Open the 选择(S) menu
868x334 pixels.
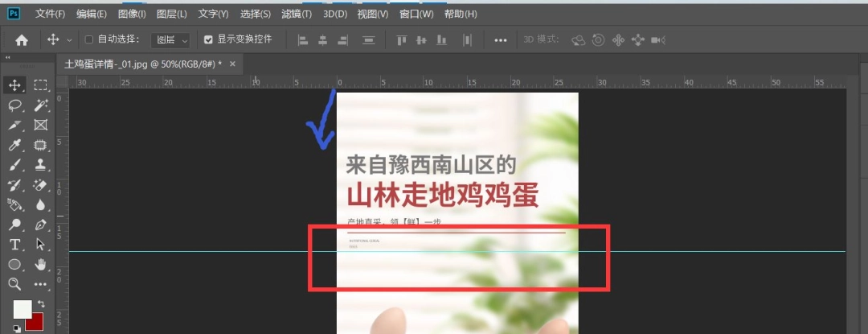(x=256, y=14)
